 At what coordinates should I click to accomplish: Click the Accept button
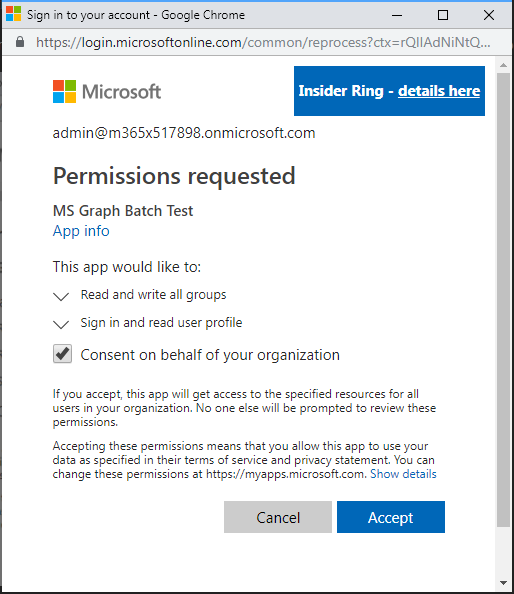(x=391, y=517)
